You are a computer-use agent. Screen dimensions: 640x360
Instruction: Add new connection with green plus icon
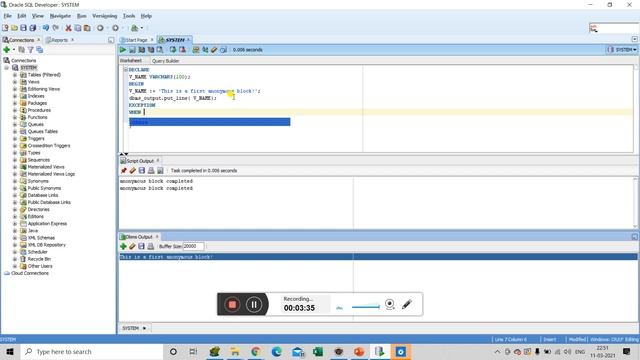[7, 50]
